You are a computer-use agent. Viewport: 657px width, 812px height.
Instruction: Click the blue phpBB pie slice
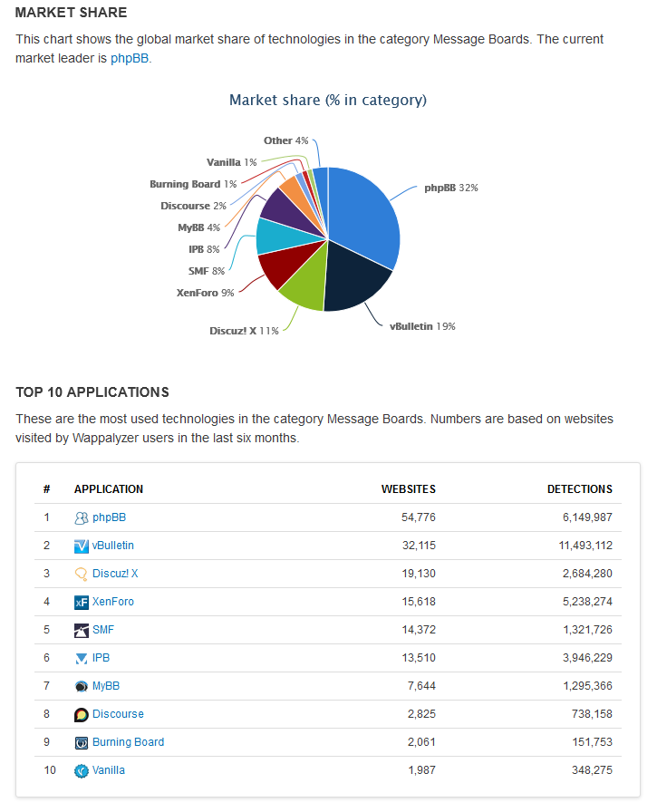tap(362, 213)
